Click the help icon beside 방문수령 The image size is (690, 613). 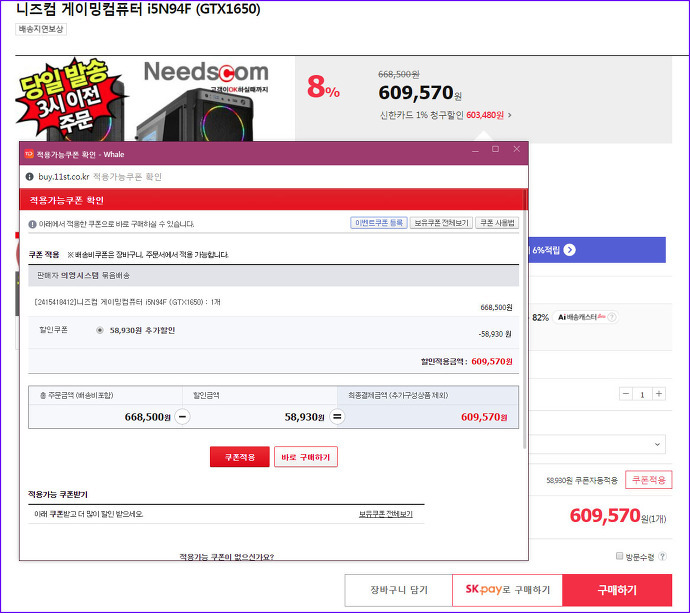pyautogui.click(x=662, y=557)
